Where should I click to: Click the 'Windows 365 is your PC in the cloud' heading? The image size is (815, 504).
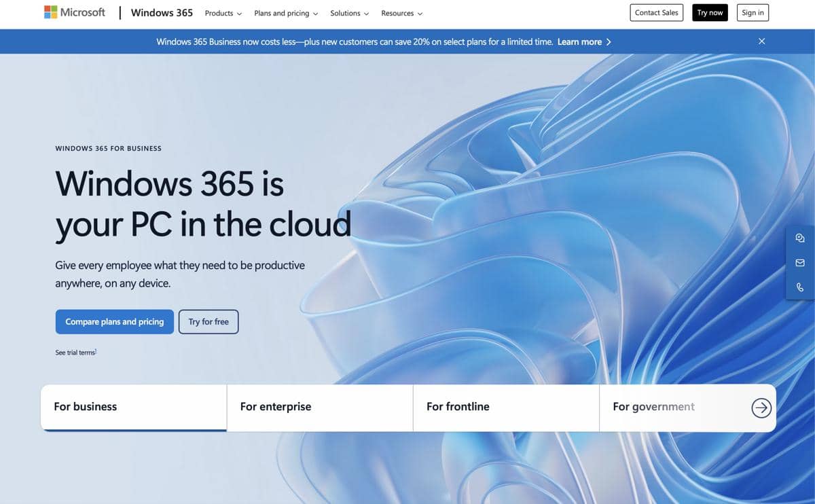pos(204,203)
